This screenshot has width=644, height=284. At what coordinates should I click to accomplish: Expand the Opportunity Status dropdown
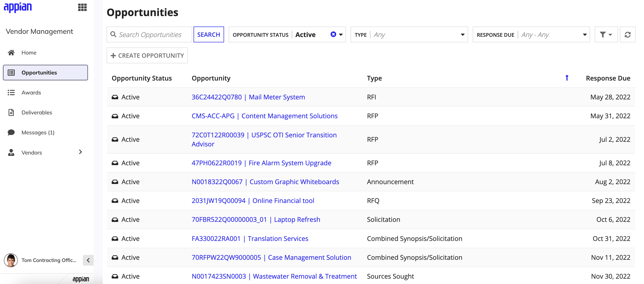coord(341,34)
